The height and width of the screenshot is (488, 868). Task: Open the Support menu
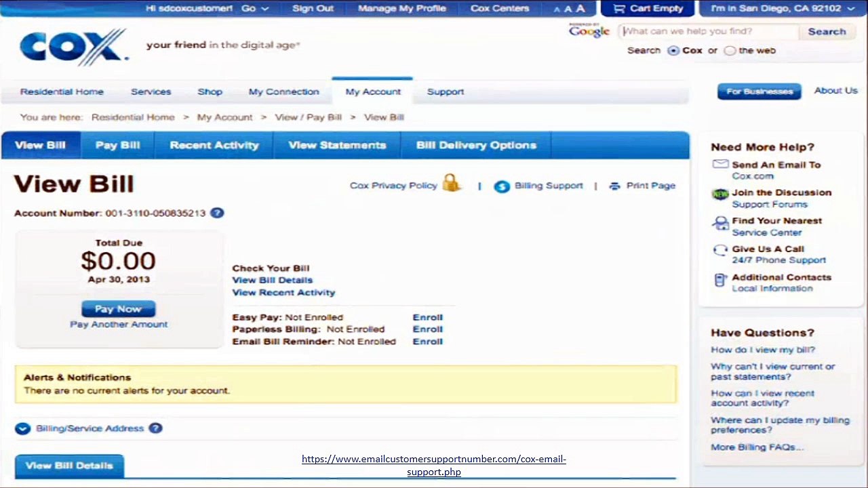tap(446, 91)
